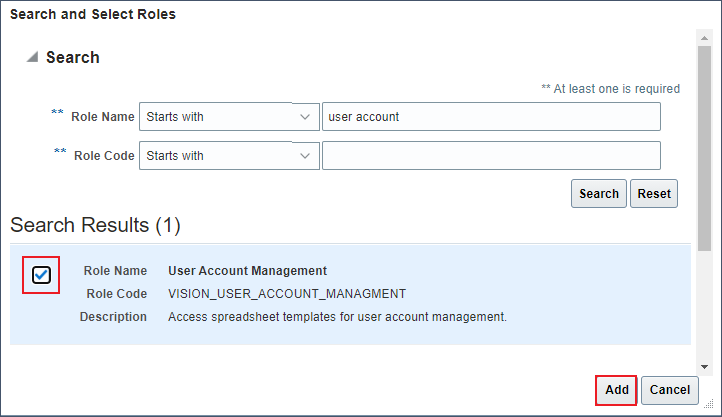This screenshot has height=417, width=722.
Task: Reset the search criteria
Action: click(654, 193)
